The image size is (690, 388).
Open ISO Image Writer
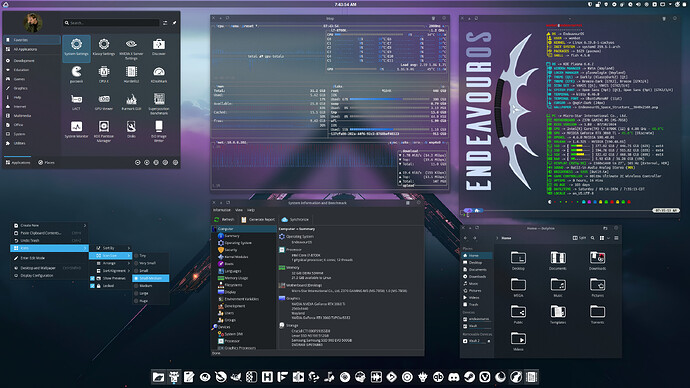pyautogui.click(x=159, y=132)
